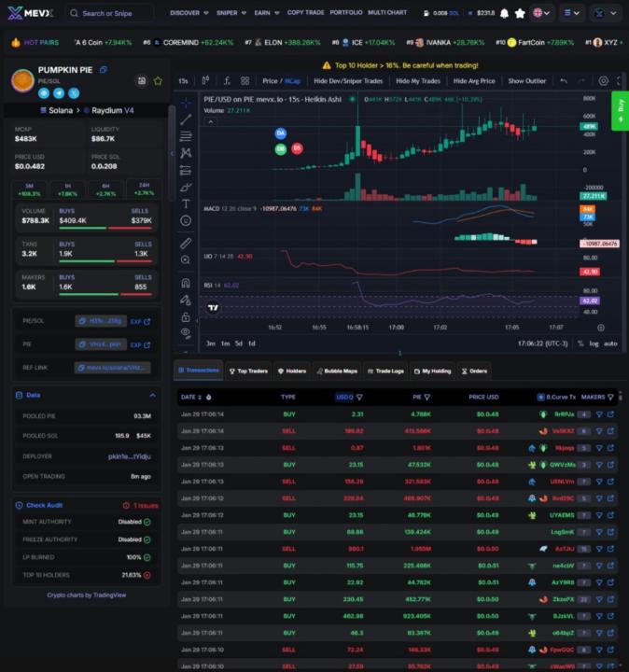Viewport: 629px width, 672px height.
Task: Switch to the Holders tab
Action: click(292, 371)
